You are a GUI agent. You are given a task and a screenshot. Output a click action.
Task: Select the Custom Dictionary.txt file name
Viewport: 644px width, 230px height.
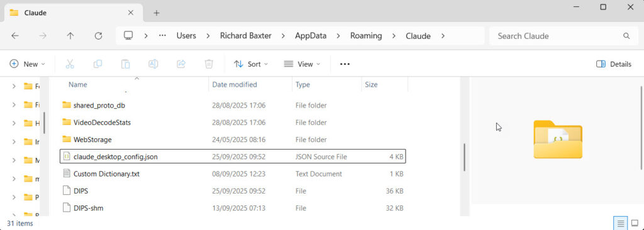106,173
